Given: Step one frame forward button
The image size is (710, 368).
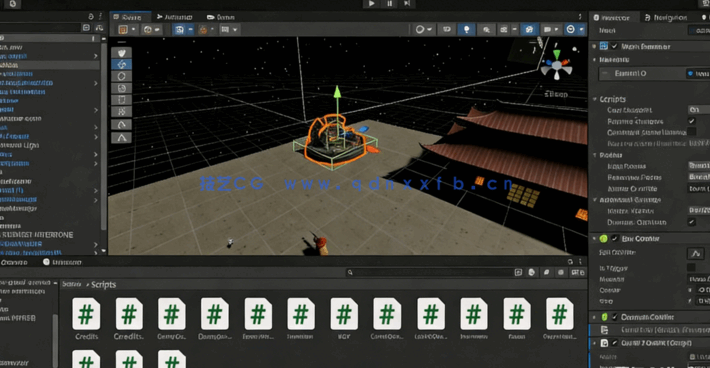Looking at the screenshot, I should click(407, 4).
